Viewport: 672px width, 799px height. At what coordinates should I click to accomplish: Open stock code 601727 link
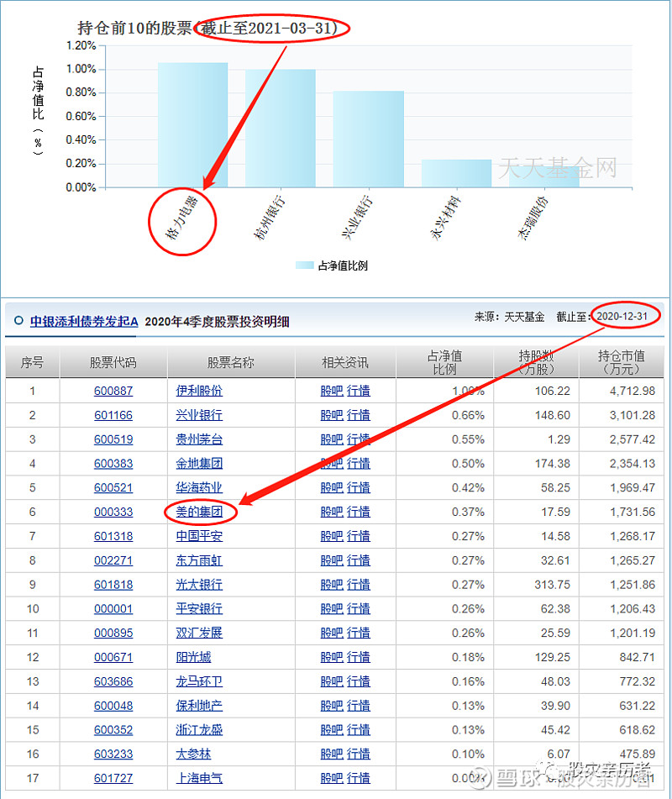click(x=113, y=778)
